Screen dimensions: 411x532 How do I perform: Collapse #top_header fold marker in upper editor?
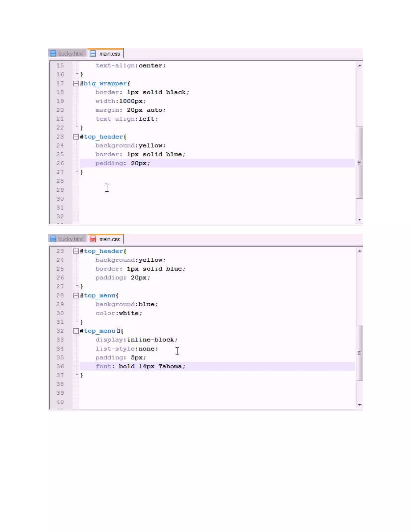[76, 137]
